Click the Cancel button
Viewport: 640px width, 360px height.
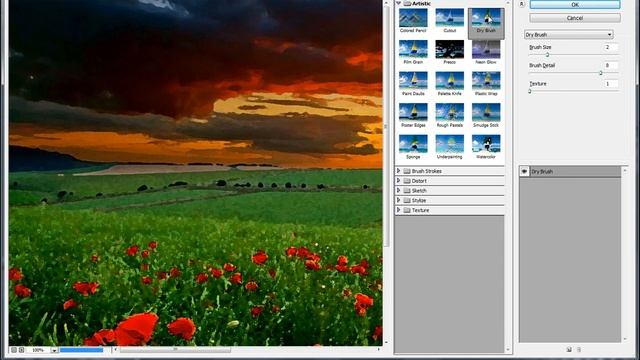click(x=575, y=18)
